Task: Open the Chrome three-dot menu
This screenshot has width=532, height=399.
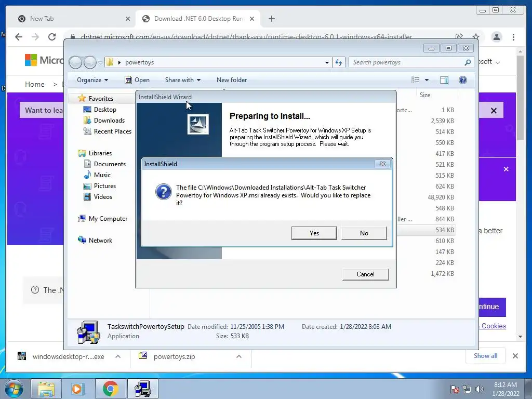Action: pyautogui.click(x=513, y=37)
